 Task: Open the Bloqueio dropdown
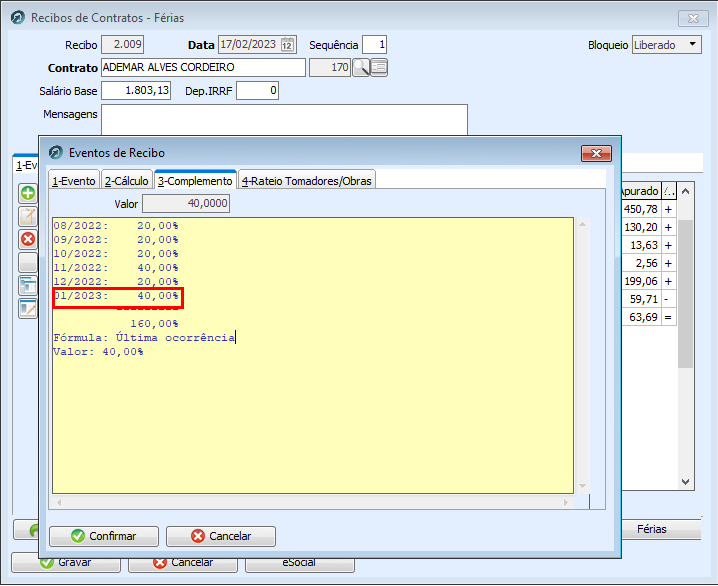pos(693,45)
